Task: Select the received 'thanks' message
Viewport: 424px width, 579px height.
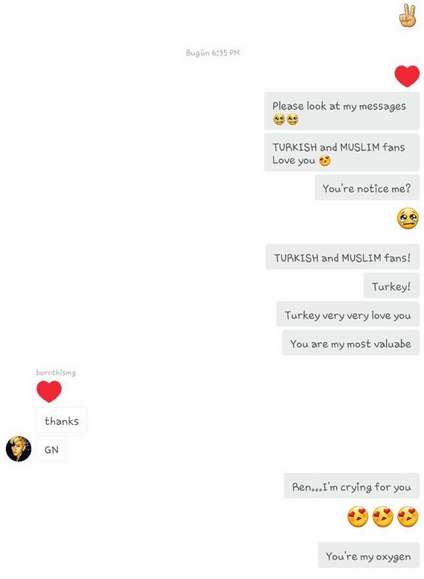Action: point(62,421)
